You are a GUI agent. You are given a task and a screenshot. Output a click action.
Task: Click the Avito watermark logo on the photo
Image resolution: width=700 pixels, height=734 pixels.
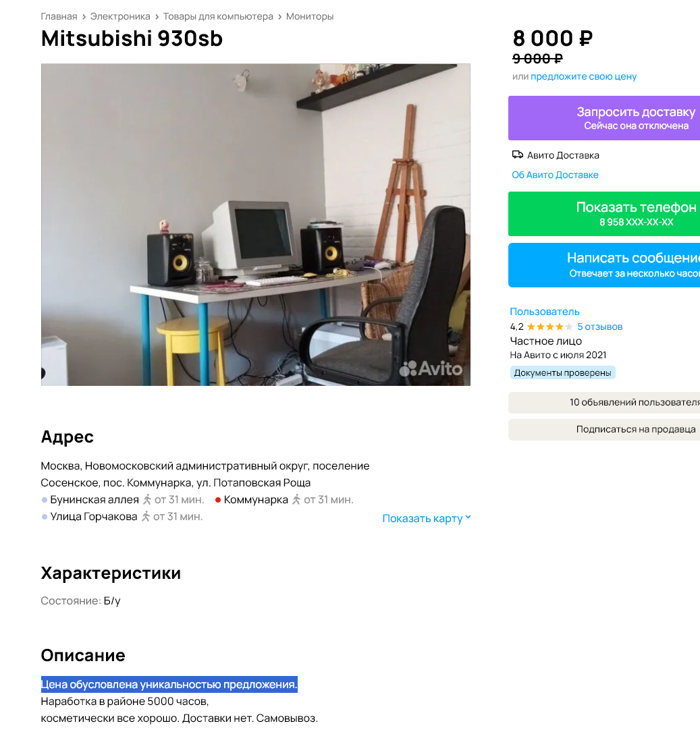tap(431, 369)
